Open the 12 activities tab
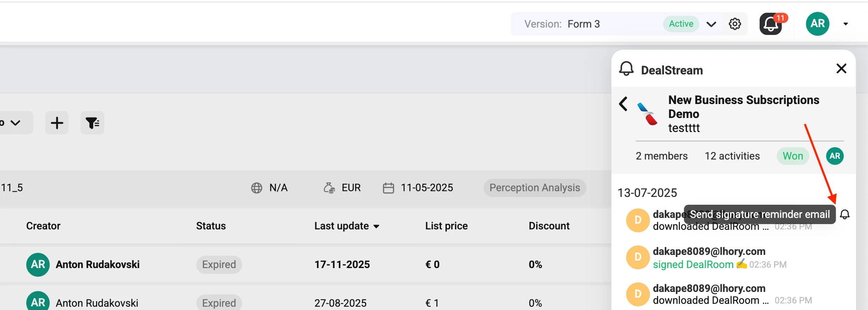Screen dimensions: 868x310 pos(732,156)
